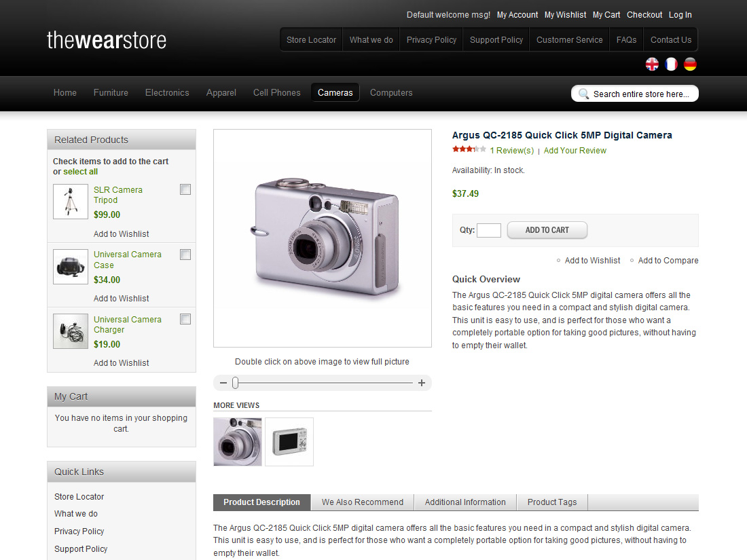Image resolution: width=747 pixels, height=560 pixels.
Task: Click Add to Compare link
Action: (668, 261)
